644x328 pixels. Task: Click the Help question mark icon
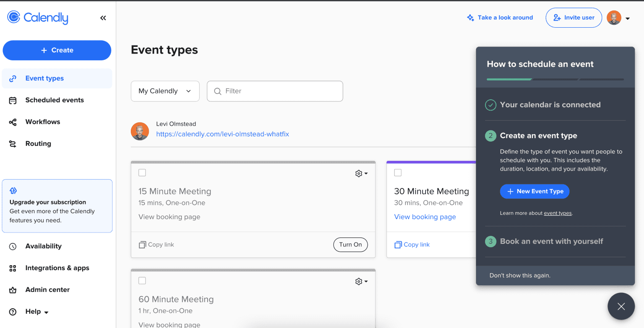tap(13, 312)
